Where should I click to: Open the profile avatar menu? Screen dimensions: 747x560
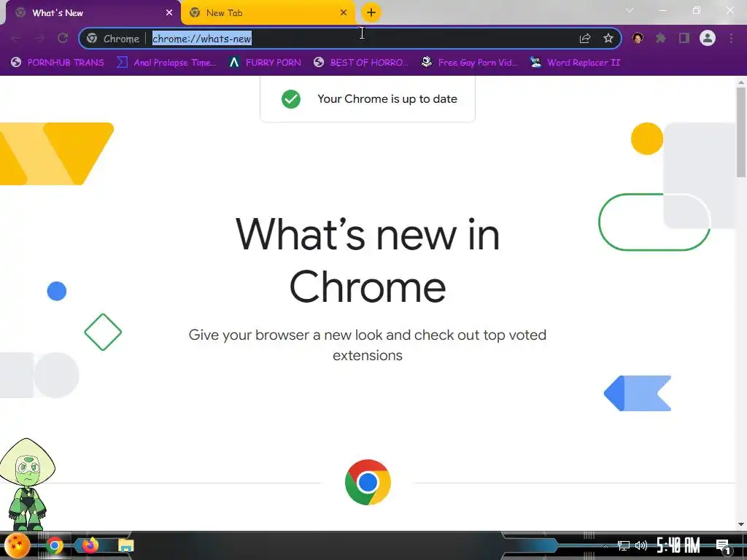[x=708, y=38]
